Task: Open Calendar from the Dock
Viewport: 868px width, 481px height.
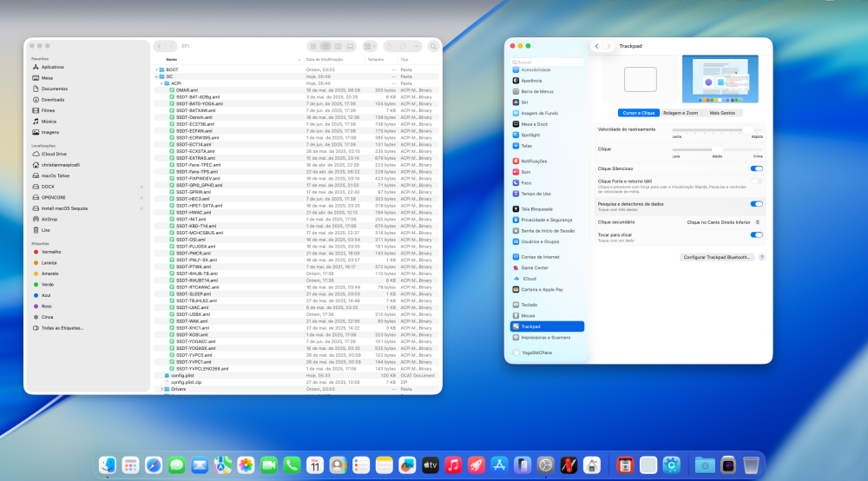Action: click(315, 465)
